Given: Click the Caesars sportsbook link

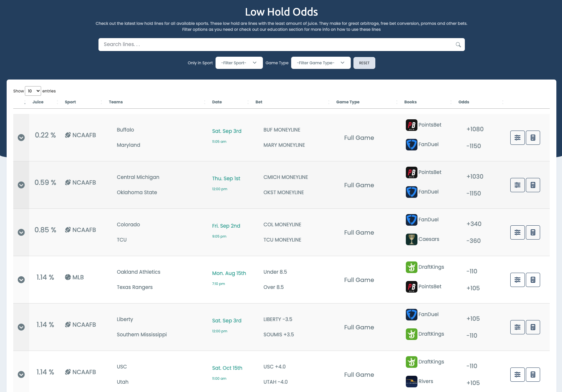Looking at the screenshot, I should 428,239.
